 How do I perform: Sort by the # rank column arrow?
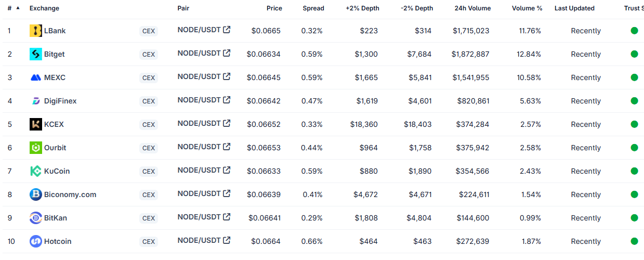(18, 8)
